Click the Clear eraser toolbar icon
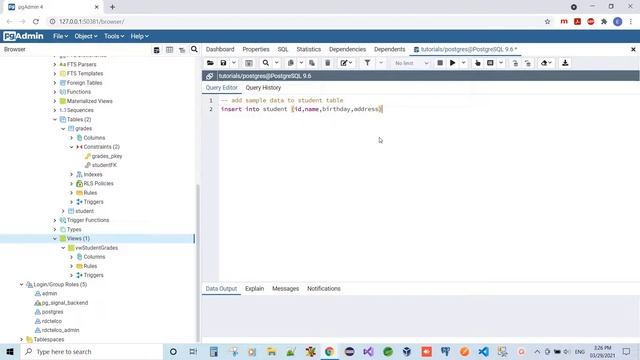Screen dimensions: 640x360 point(546,63)
